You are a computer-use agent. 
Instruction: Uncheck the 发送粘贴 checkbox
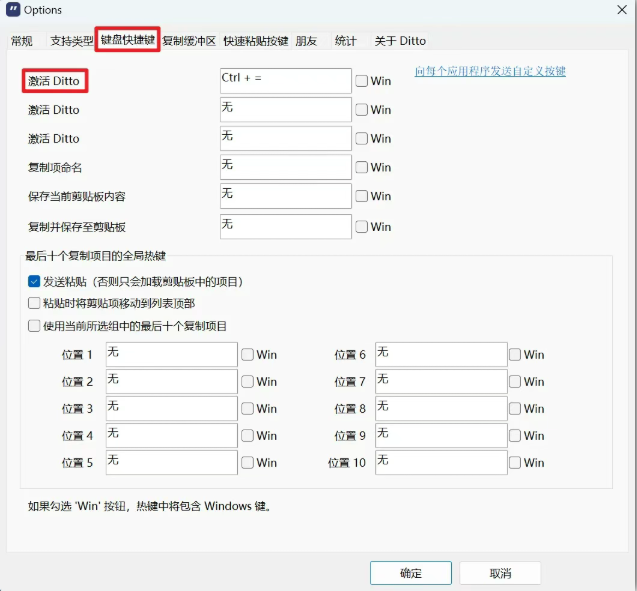click(34, 281)
